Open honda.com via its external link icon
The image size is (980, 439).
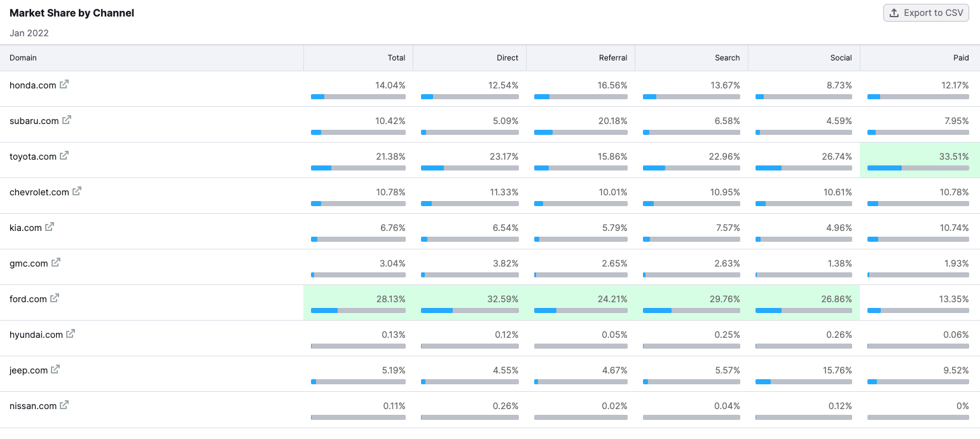pyautogui.click(x=64, y=84)
